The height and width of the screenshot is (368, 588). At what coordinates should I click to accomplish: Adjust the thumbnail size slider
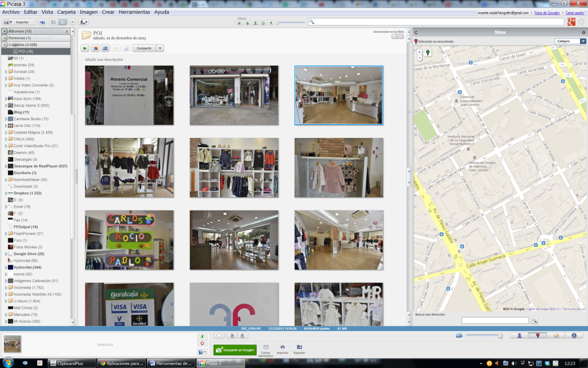[x=484, y=336]
